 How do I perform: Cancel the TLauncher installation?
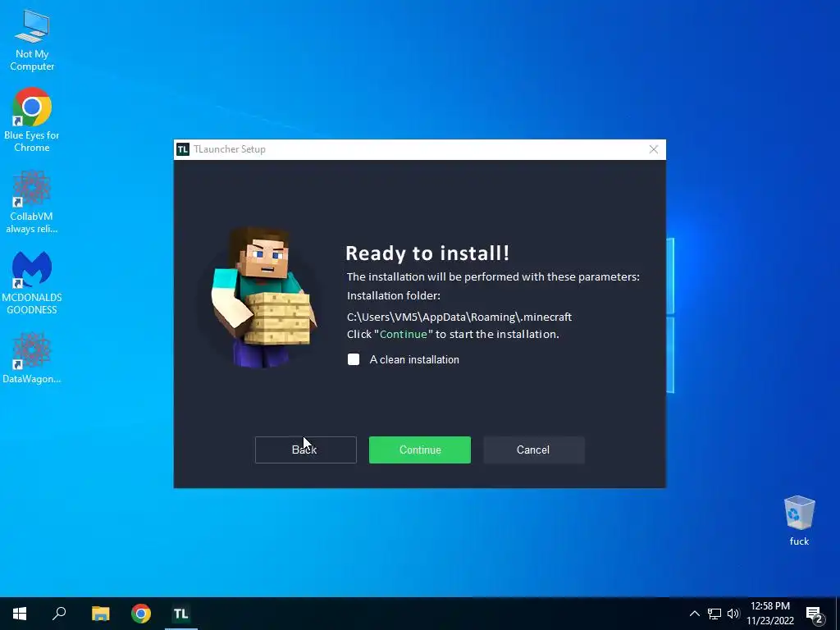coord(533,450)
